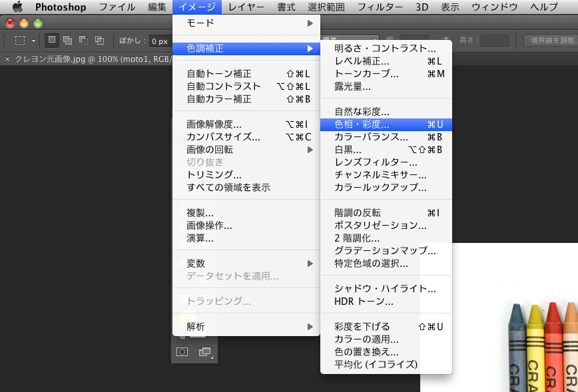Open レンズフィルター adjustment
Viewport: 578px width, 392px height.
(386, 162)
